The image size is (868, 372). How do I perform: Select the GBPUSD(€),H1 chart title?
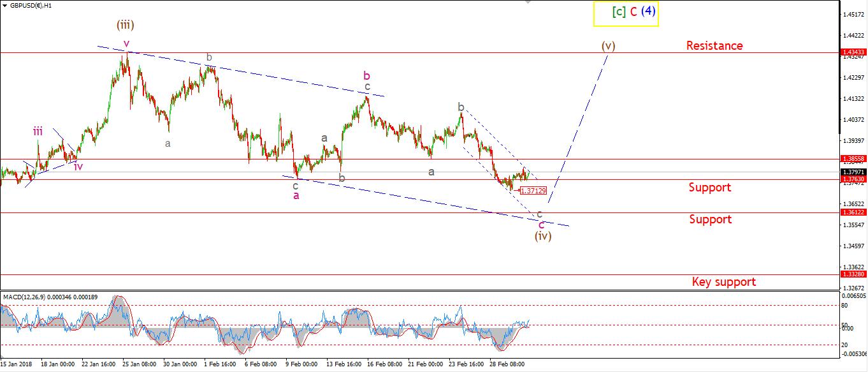(29, 5)
